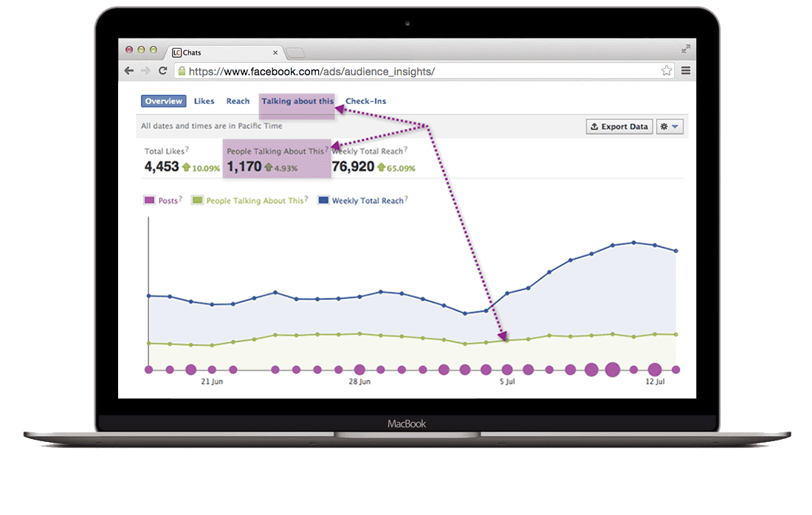Reload the page with refresh icon
This screenshot has height=515, width=812.
click(x=162, y=71)
